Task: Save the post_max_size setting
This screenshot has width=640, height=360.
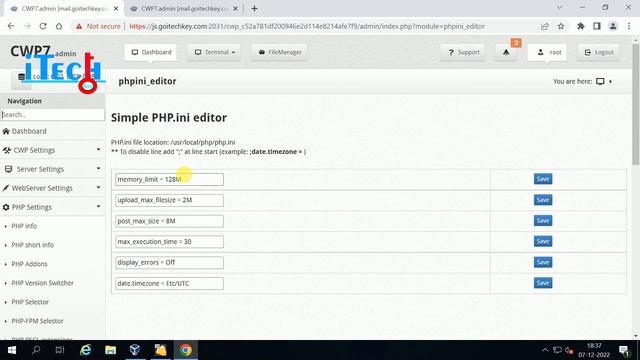Action: click(543, 220)
